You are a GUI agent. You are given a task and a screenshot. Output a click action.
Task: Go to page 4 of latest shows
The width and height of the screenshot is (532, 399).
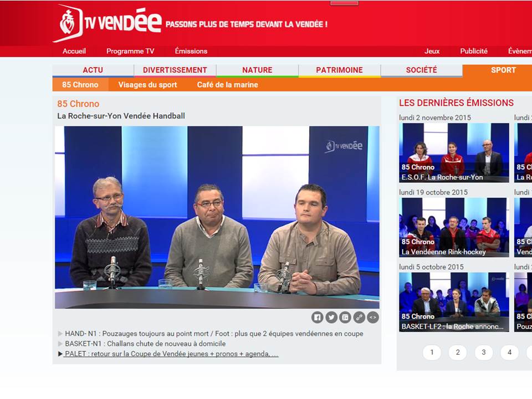509,352
